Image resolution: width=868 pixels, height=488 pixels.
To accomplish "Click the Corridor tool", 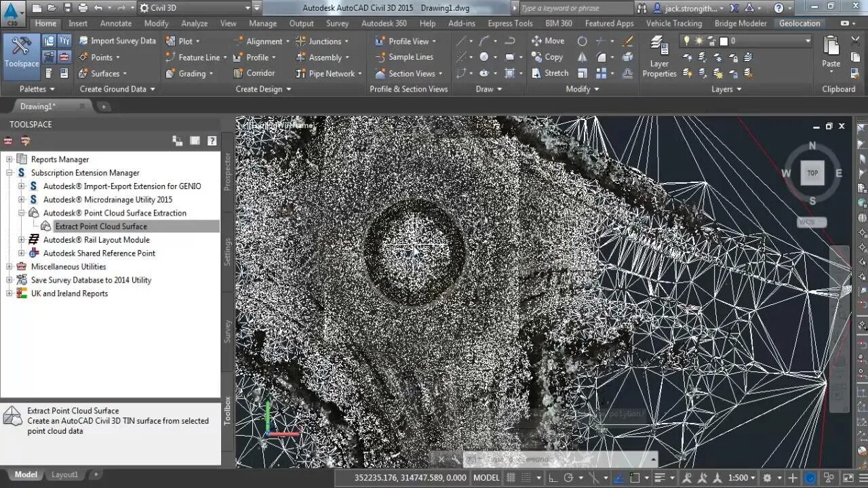I will (x=254, y=73).
